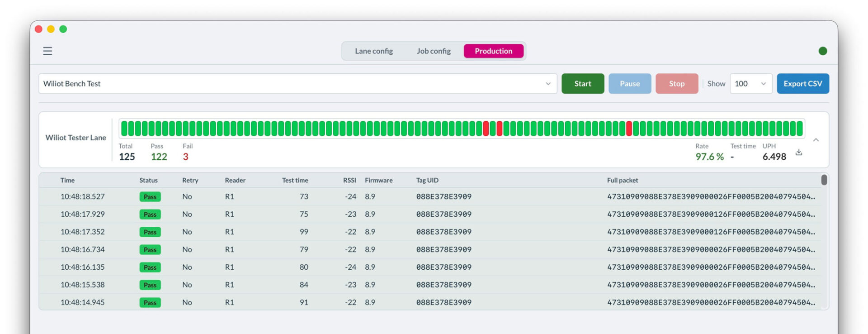
Task: Open the Wiliot Bench Test job dropdown
Action: (297, 84)
